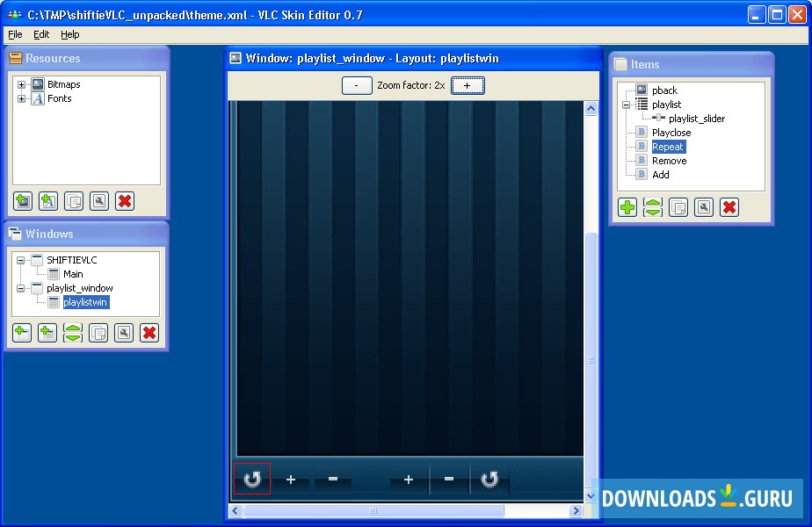812x527 pixels.
Task: Open the Help menu
Action: pyautogui.click(x=70, y=34)
